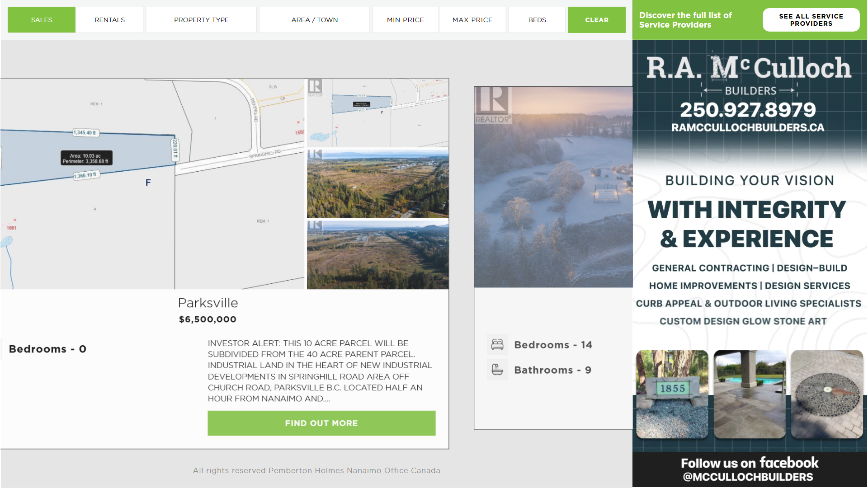Expand the AREA / TOWN dropdown
Image resolution: width=868 pixels, height=488 pixels.
coord(315,20)
